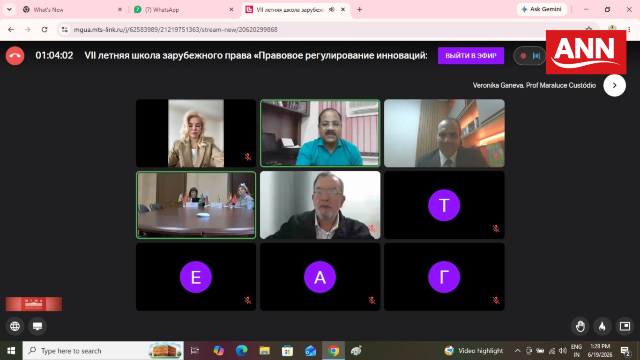The height and width of the screenshot is (360, 640).
Task: Click the participant avatar labeled T
Action: pos(444,205)
